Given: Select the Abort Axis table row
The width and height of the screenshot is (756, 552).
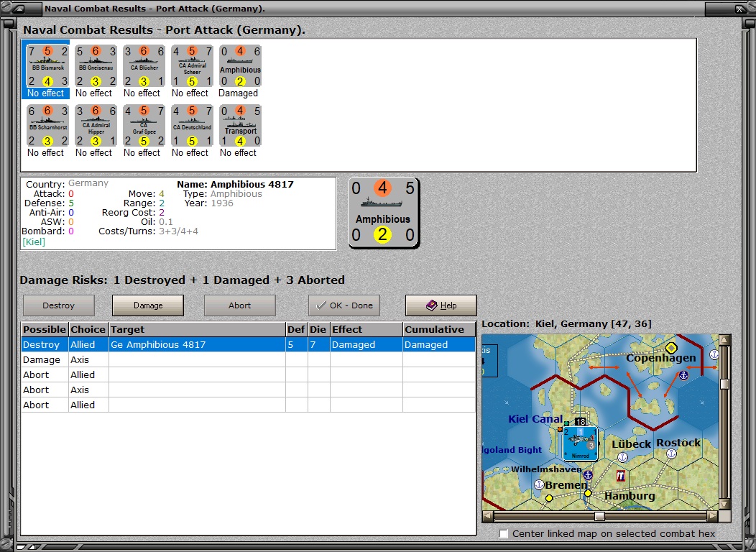Looking at the screenshot, I should tap(249, 390).
